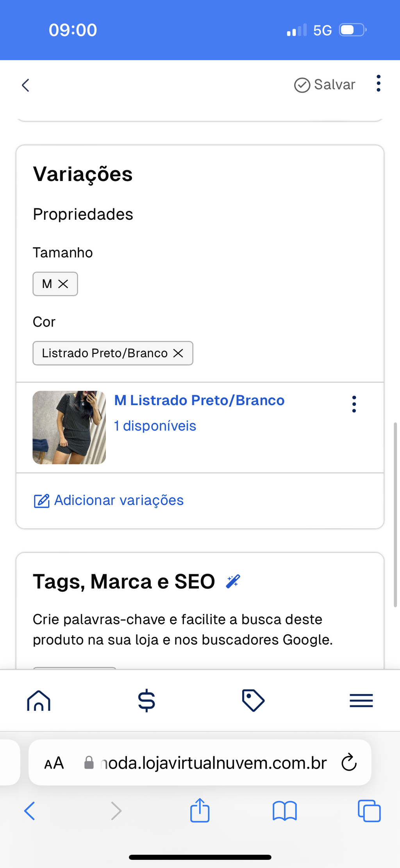Click the 1 disponíveis stock link
This screenshot has height=868, width=400.
click(155, 426)
